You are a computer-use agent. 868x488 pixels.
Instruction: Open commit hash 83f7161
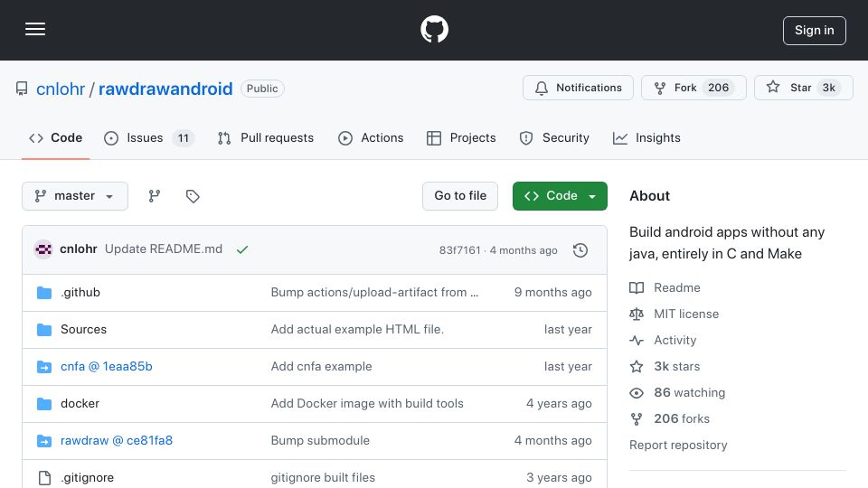point(459,250)
